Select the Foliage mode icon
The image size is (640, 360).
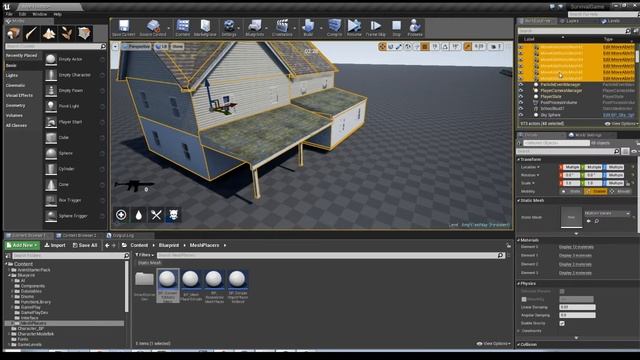click(x=67, y=33)
